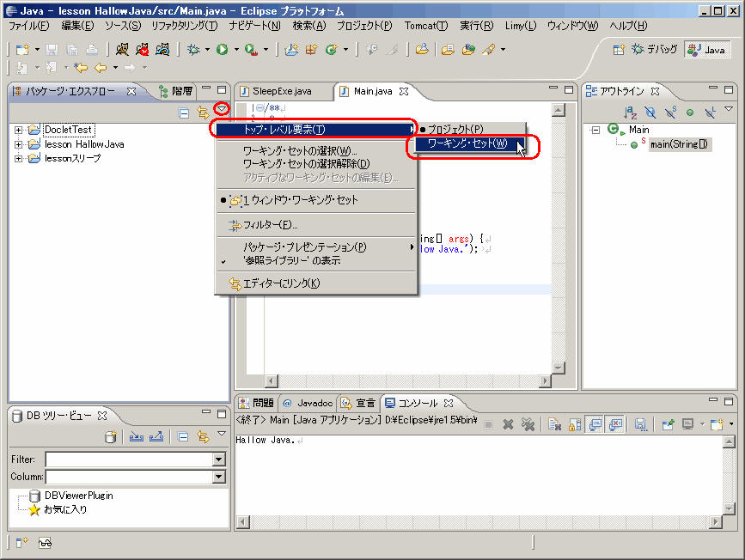The width and height of the screenshot is (745, 560).
Task: Collapse all in Package Explorer toolbar
Action: click(184, 112)
